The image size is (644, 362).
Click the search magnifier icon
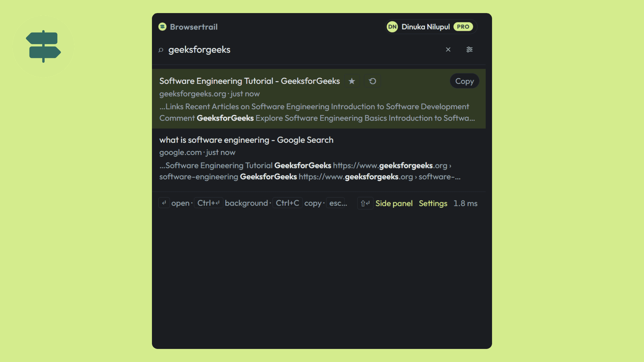161,50
